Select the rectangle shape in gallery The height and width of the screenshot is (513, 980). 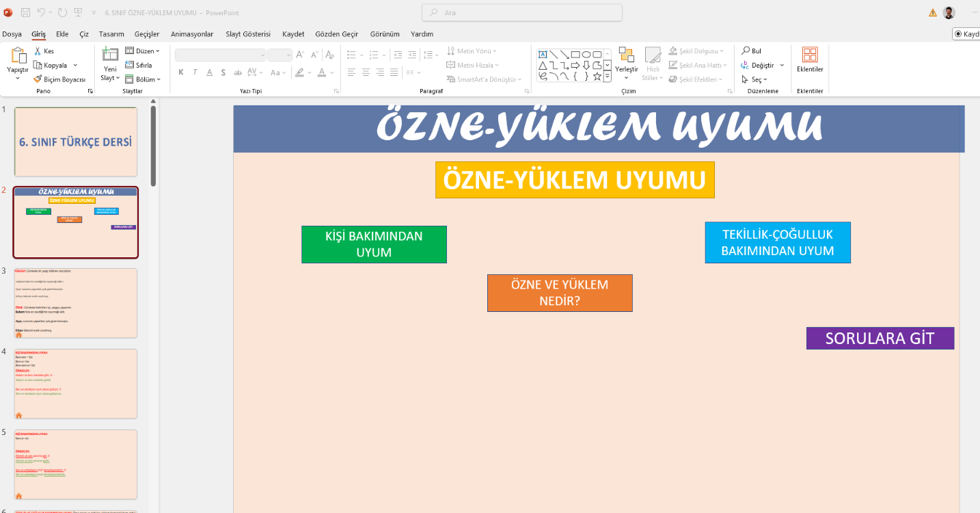click(x=575, y=55)
